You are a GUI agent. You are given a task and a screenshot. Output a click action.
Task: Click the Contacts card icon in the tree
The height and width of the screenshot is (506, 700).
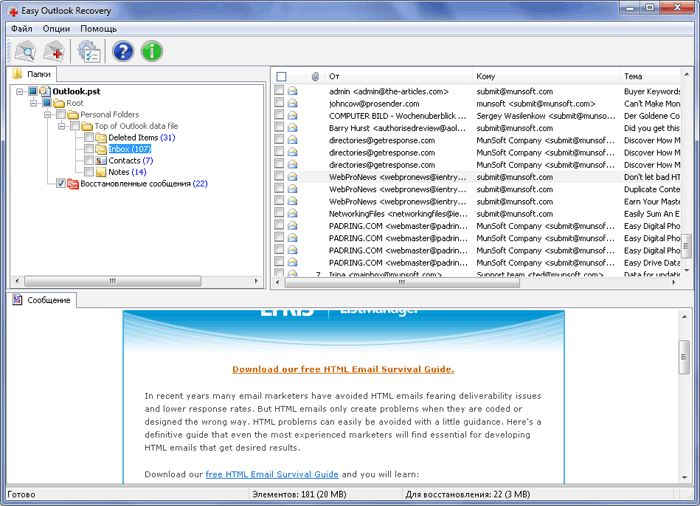pyautogui.click(x=101, y=161)
